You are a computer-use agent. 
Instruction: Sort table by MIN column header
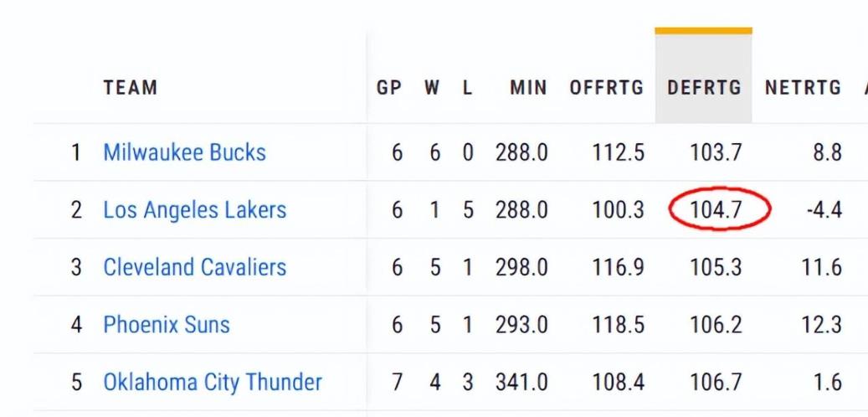(528, 87)
